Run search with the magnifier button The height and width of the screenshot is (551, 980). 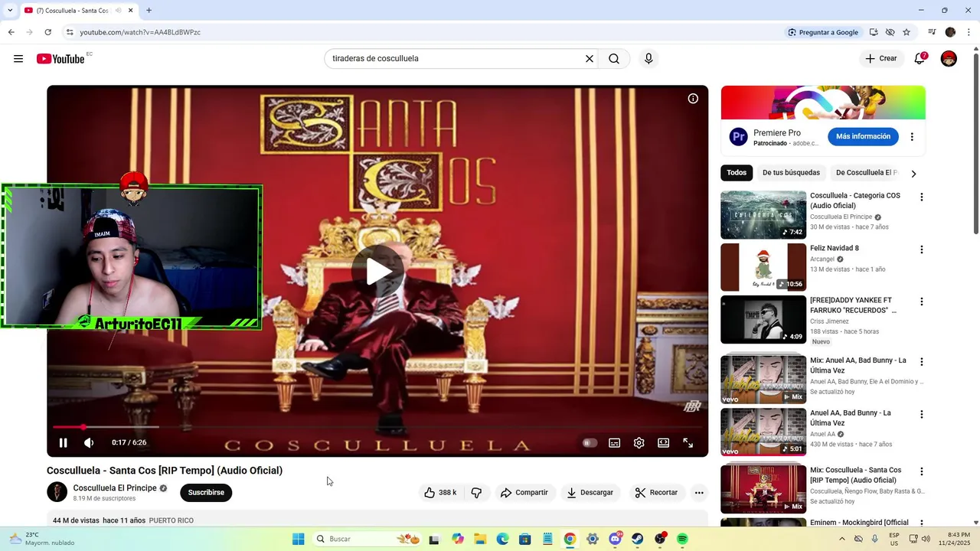[614, 59]
